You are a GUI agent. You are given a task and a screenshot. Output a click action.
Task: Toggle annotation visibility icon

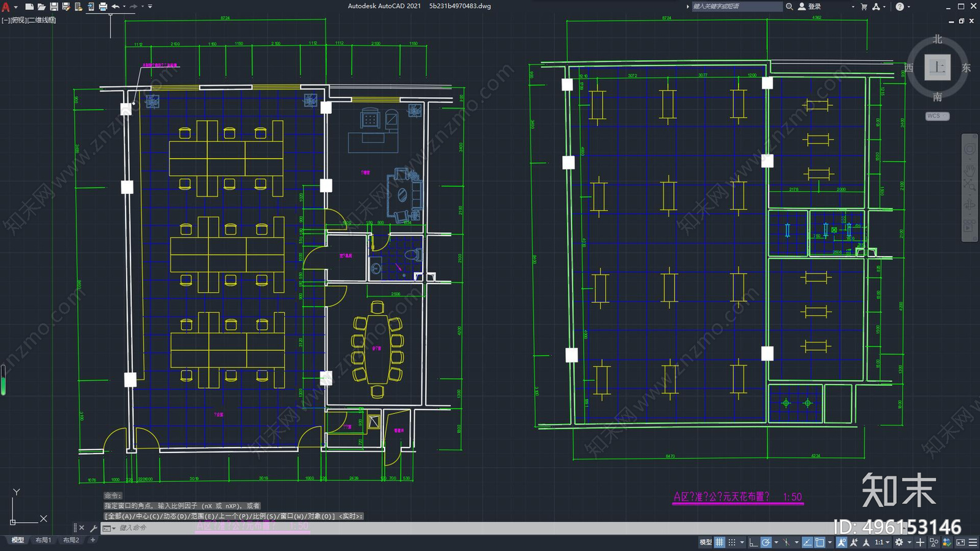[842, 542]
